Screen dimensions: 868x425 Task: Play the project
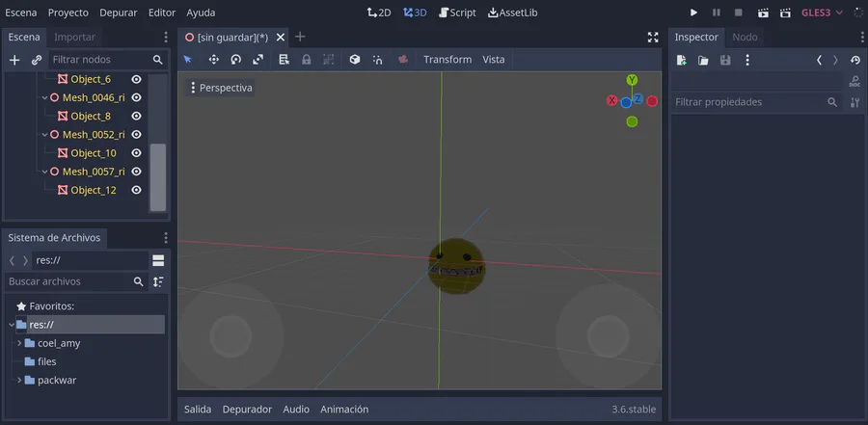pyautogui.click(x=693, y=13)
